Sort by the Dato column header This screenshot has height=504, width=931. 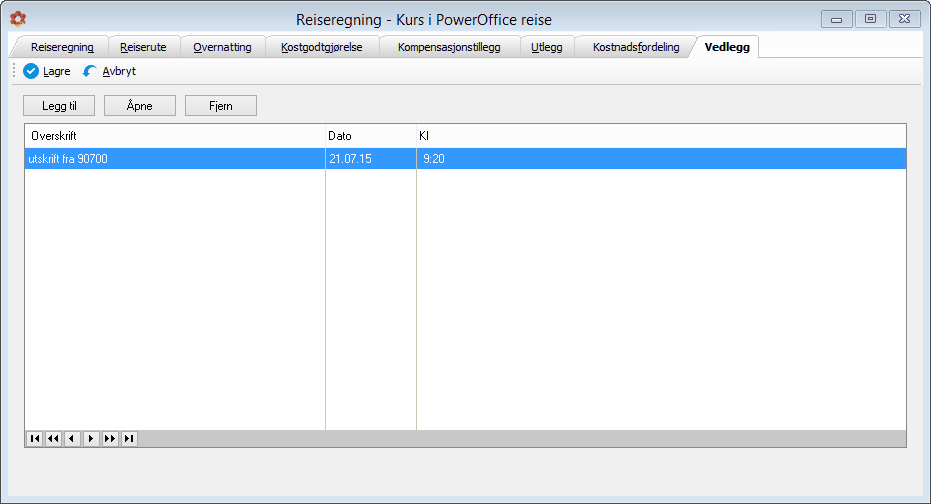[x=370, y=136]
